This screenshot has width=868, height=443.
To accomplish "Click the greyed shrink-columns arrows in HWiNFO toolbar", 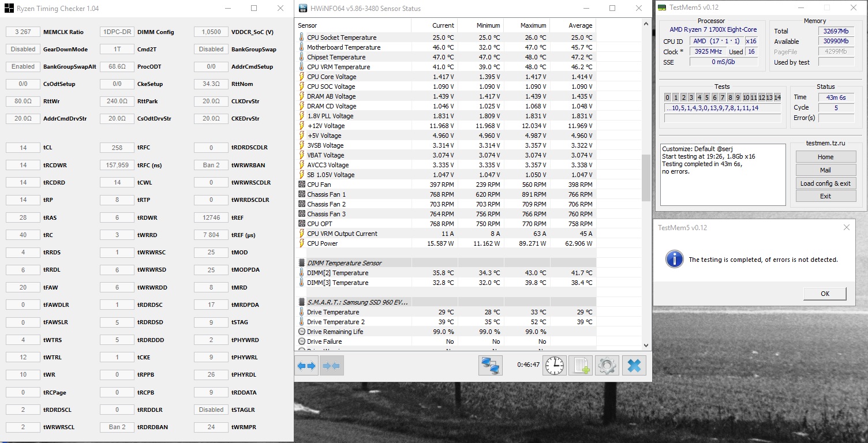I will pyautogui.click(x=332, y=366).
